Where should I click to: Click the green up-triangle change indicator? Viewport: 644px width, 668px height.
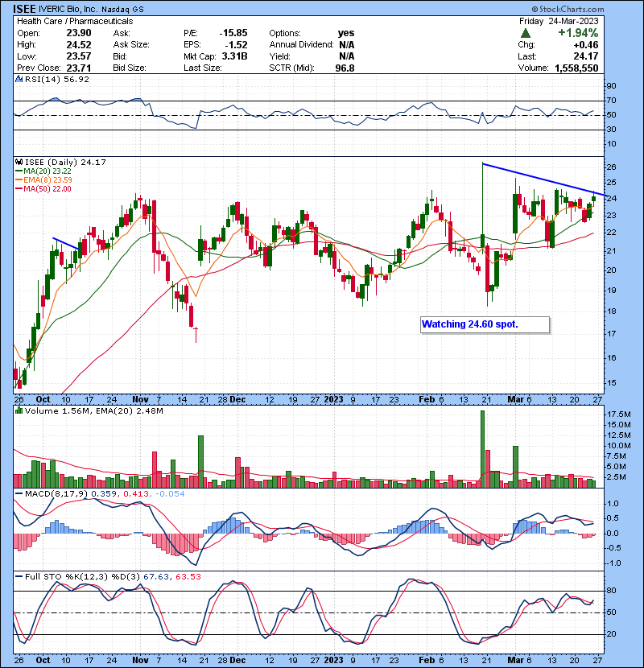(526, 33)
